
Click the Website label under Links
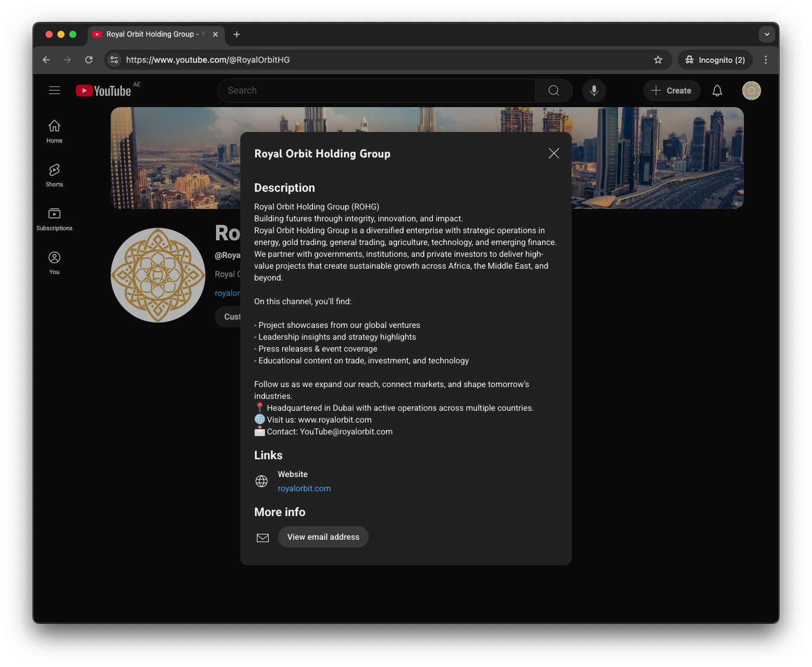pyautogui.click(x=293, y=474)
